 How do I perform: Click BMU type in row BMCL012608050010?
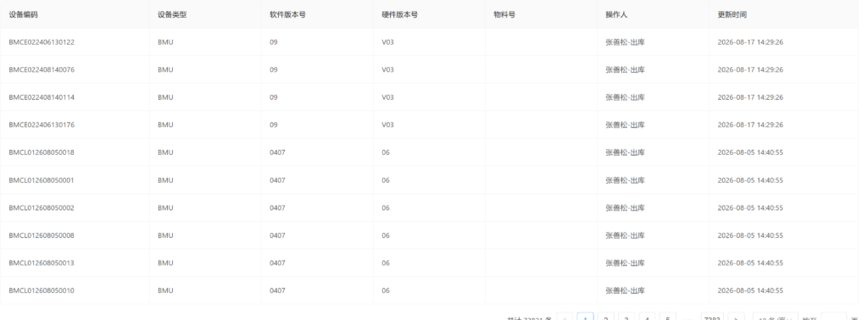pos(165,290)
